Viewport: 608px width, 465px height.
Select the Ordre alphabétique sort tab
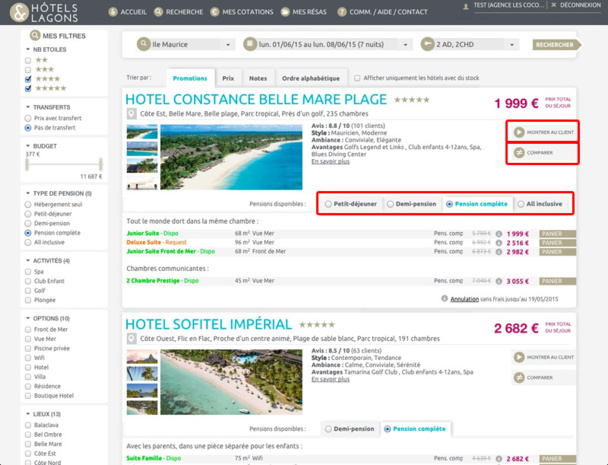pos(310,78)
